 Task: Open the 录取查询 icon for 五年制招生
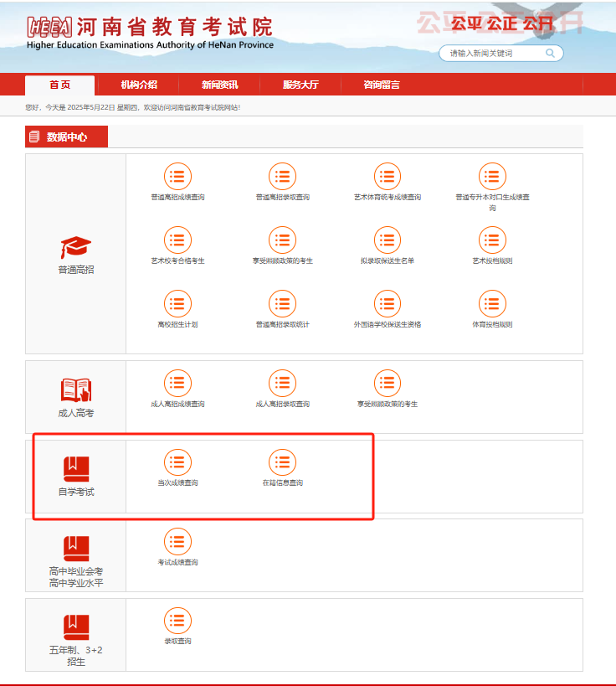(x=177, y=621)
